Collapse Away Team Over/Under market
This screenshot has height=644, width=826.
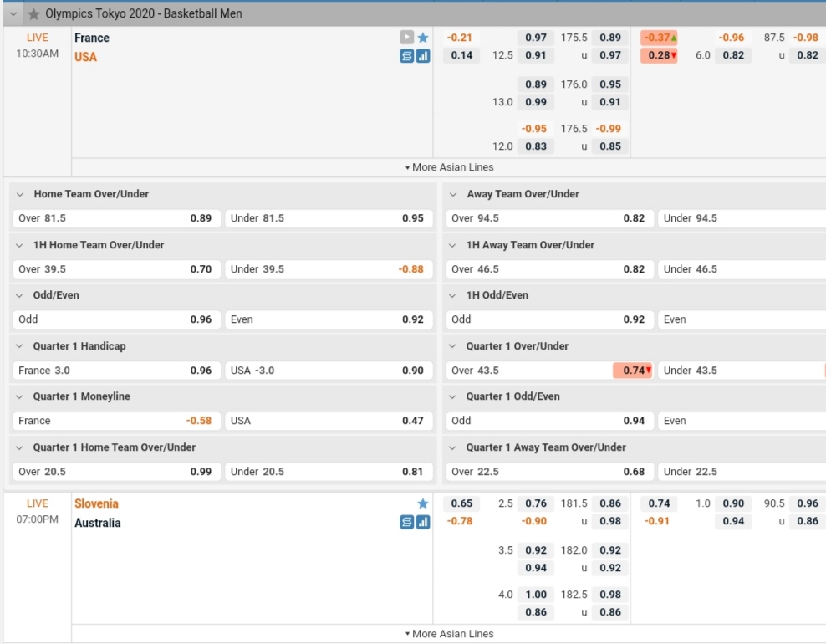pos(453,195)
